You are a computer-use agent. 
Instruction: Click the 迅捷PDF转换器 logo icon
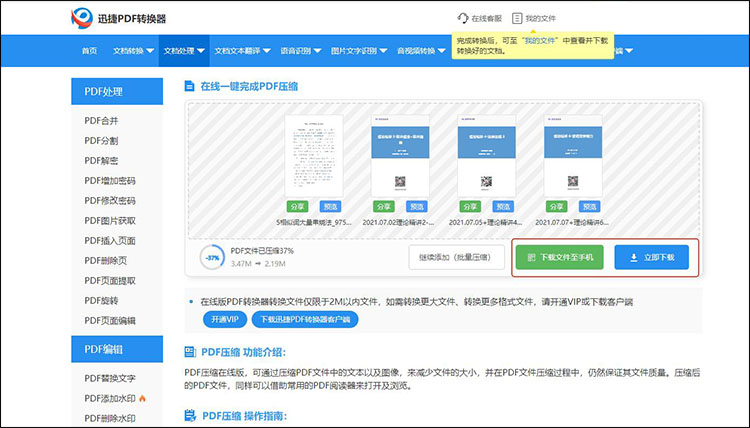(82, 18)
